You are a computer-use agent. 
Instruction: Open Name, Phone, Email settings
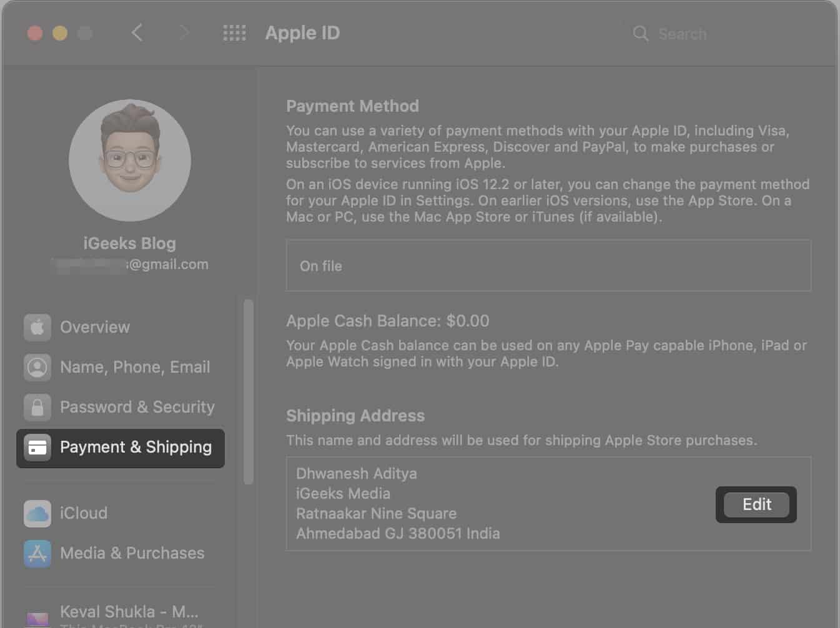120,367
